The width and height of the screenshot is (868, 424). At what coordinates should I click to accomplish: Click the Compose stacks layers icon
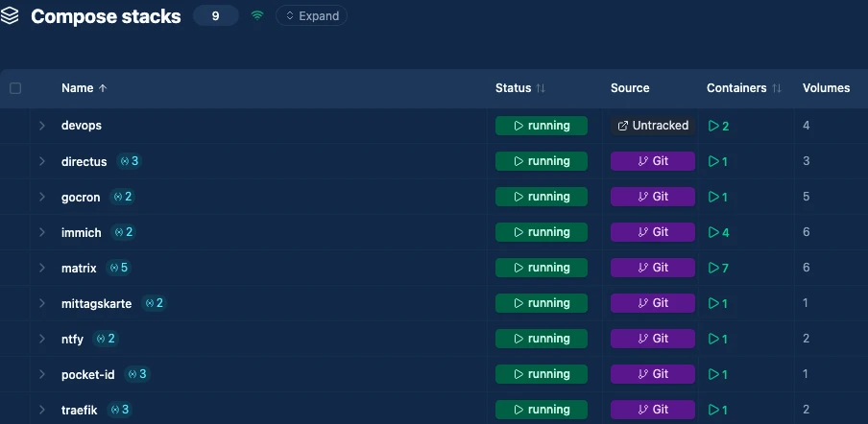coord(10,16)
